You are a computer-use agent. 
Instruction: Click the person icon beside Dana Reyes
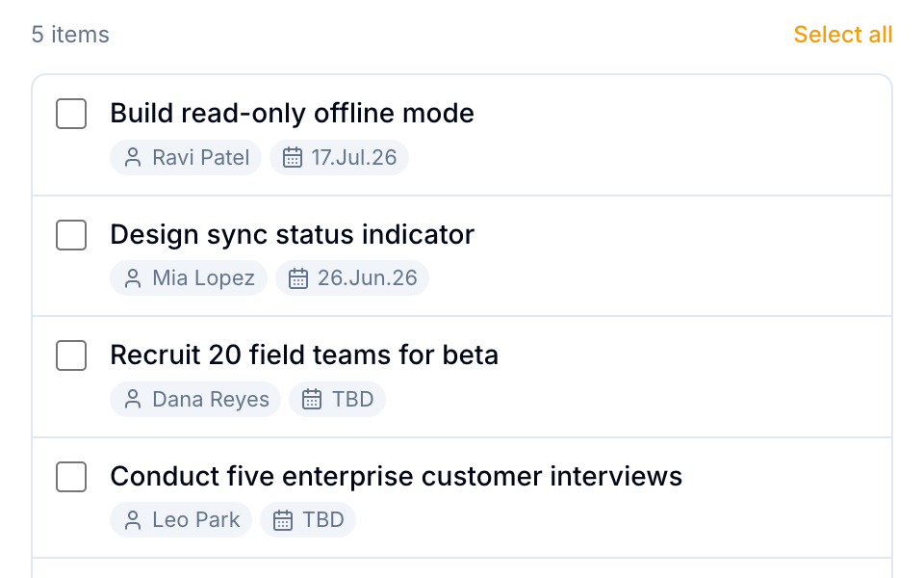click(133, 399)
